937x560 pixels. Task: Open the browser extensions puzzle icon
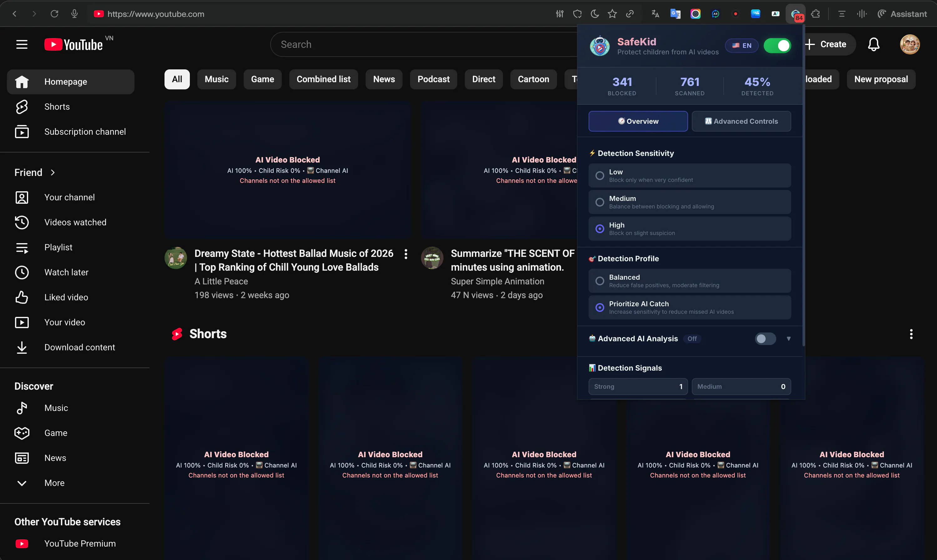click(x=815, y=14)
